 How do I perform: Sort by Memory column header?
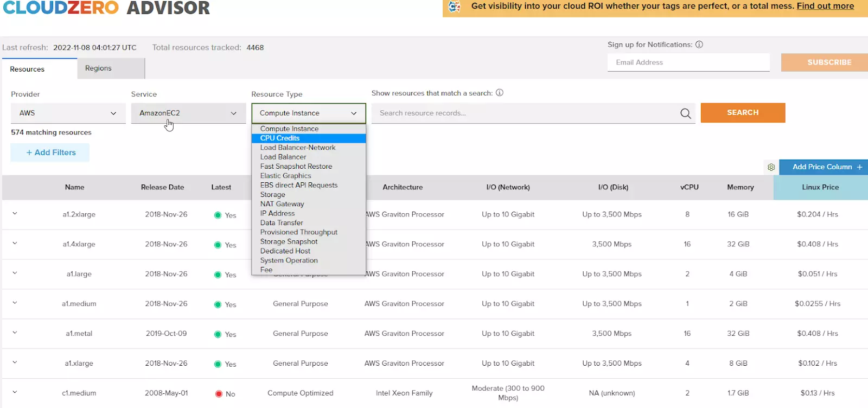pyautogui.click(x=741, y=187)
